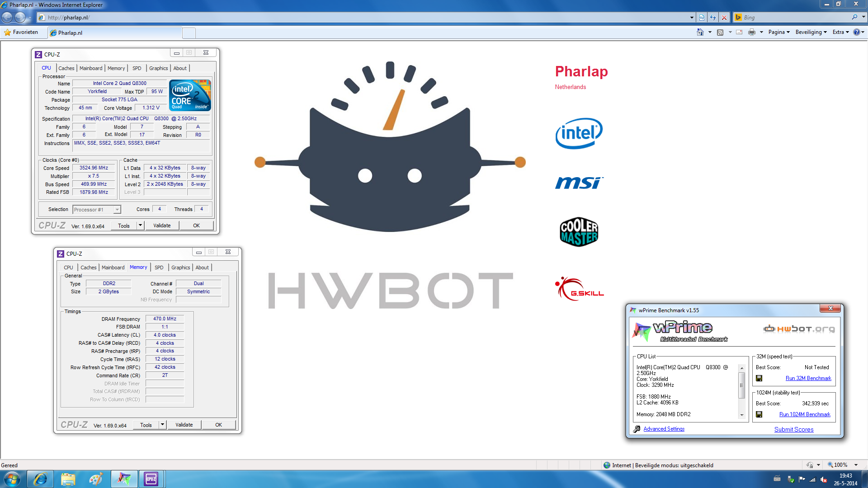Open Tools dropdown arrow in lower CPU-Z window
The width and height of the screenshot is (868, 488).
pos(162,425)
